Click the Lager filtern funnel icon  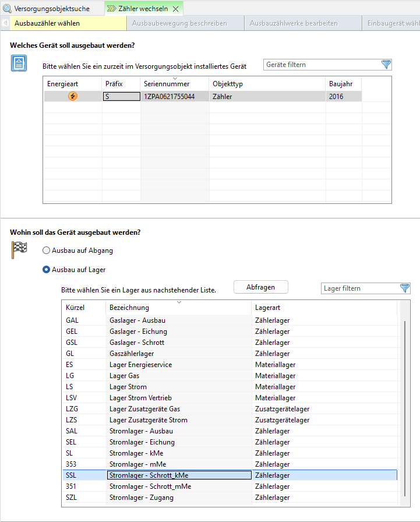(x=405, y=288)
